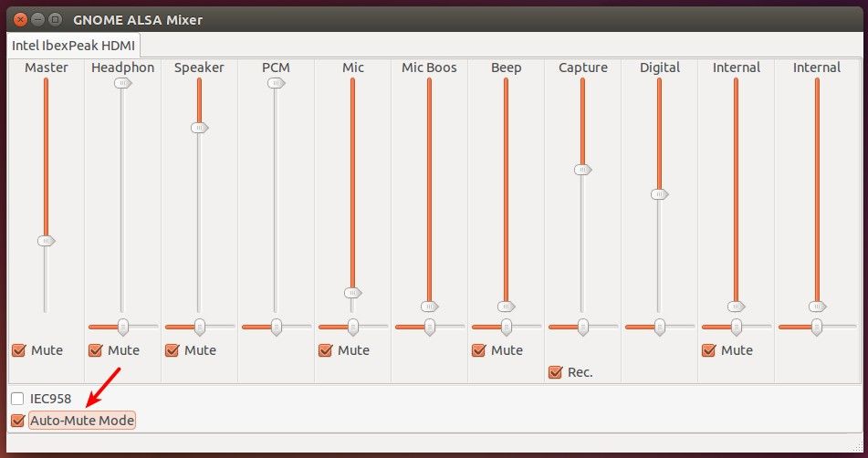Click the Capture channel label
The height and width of the screenshot is (458, 868).
(x=583, y=68)
